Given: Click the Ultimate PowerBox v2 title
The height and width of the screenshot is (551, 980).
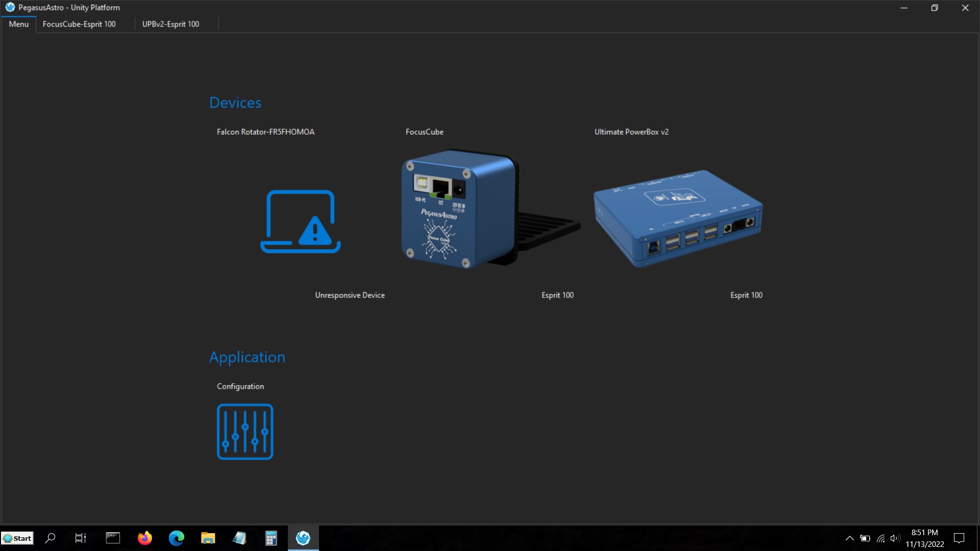Looking at the screenshot, I should point(631,132).
